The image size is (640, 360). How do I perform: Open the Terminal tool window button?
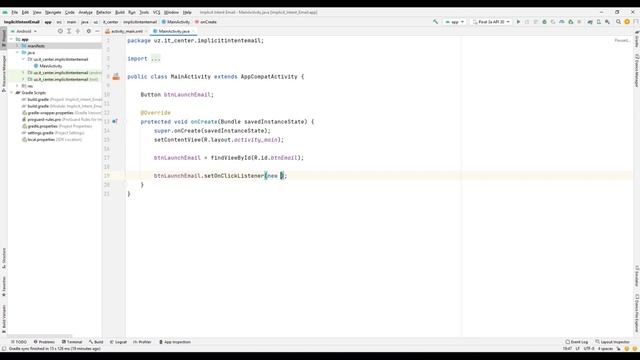pos(72,342)
